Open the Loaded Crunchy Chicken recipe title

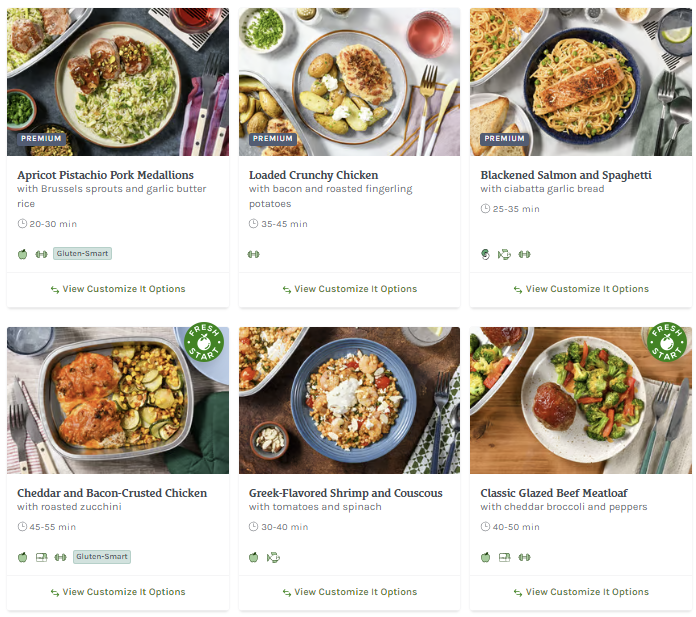[313, 175]
